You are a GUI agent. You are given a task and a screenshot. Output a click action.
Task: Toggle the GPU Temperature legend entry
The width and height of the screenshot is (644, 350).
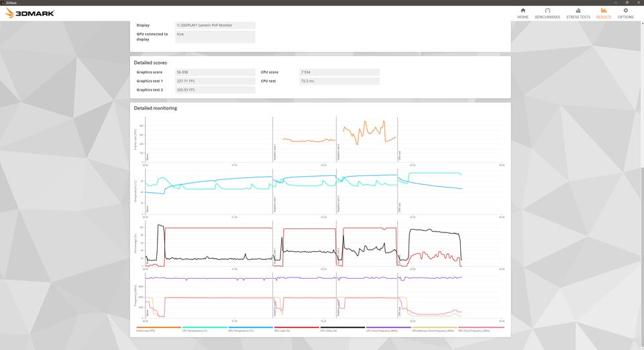pyautogui.click(x=250, y=329)
